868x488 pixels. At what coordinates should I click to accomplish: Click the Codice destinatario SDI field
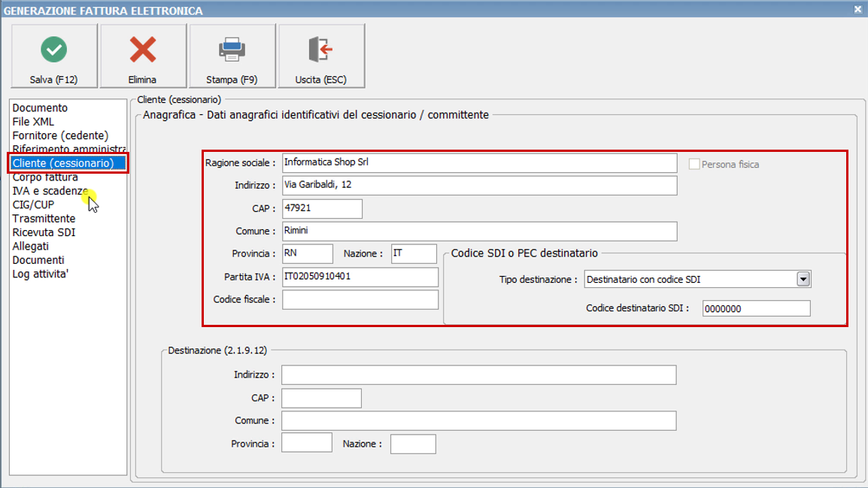756,308
